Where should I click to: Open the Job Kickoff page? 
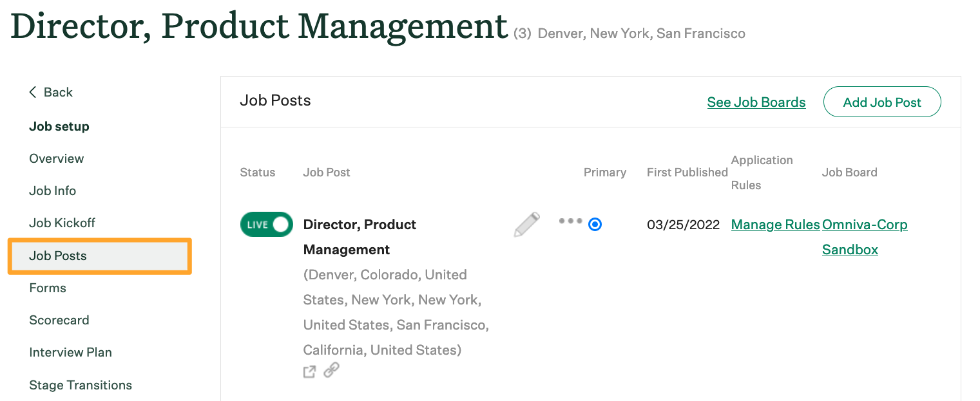point(62,223)
